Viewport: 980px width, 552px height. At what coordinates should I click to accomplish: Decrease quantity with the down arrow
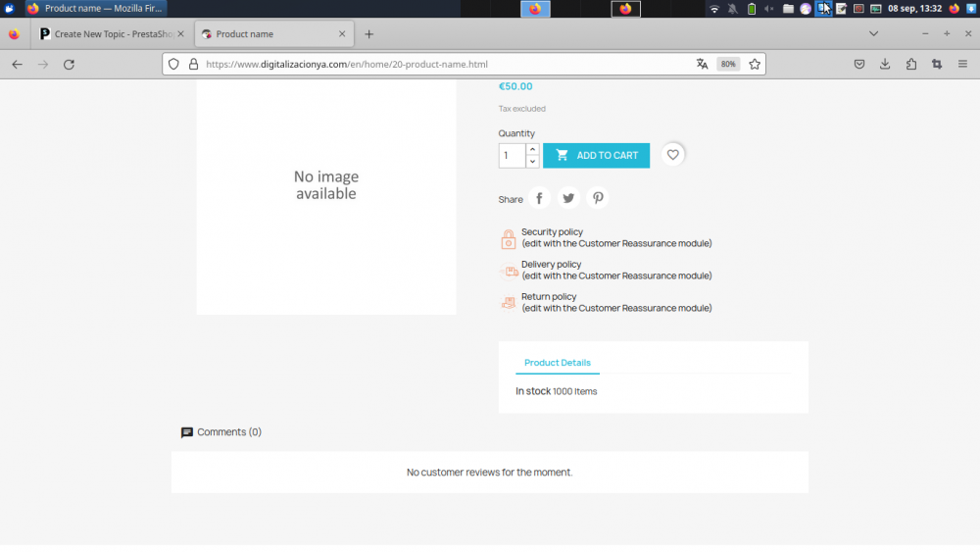[x=532, y=162]
